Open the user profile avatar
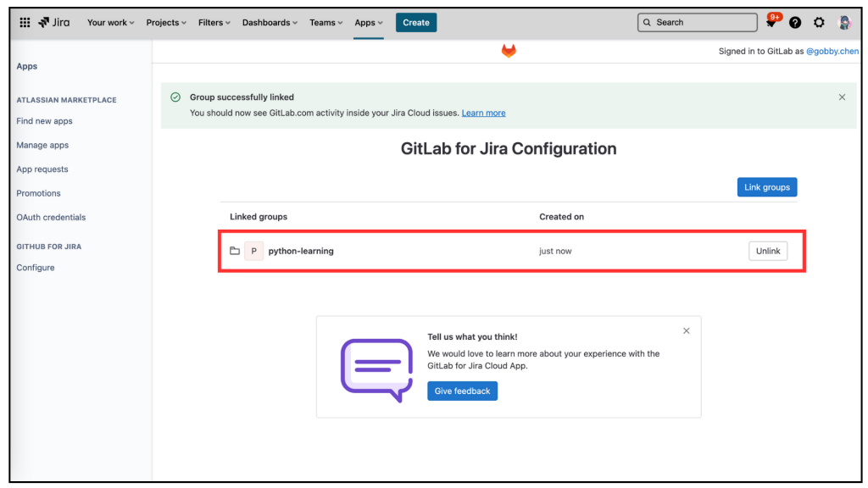This screenshot has width=868, height=488. [844, 23]
